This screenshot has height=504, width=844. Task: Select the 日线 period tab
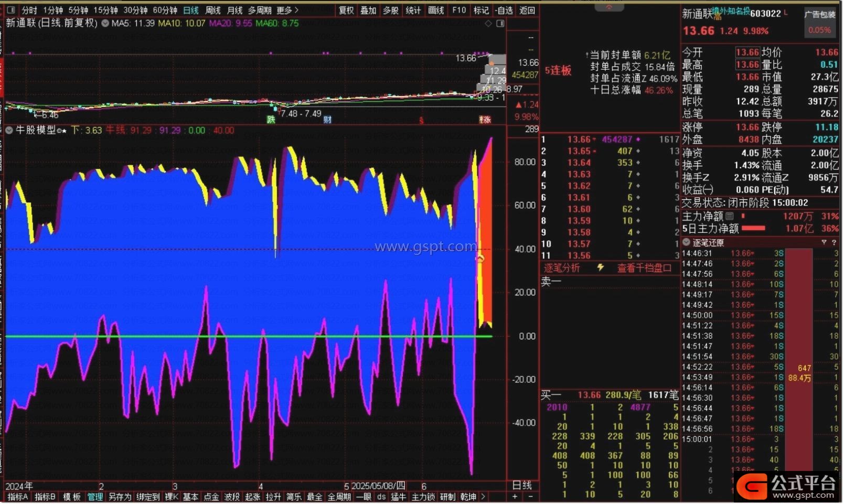pyautogui.click(x=191, y=10)
